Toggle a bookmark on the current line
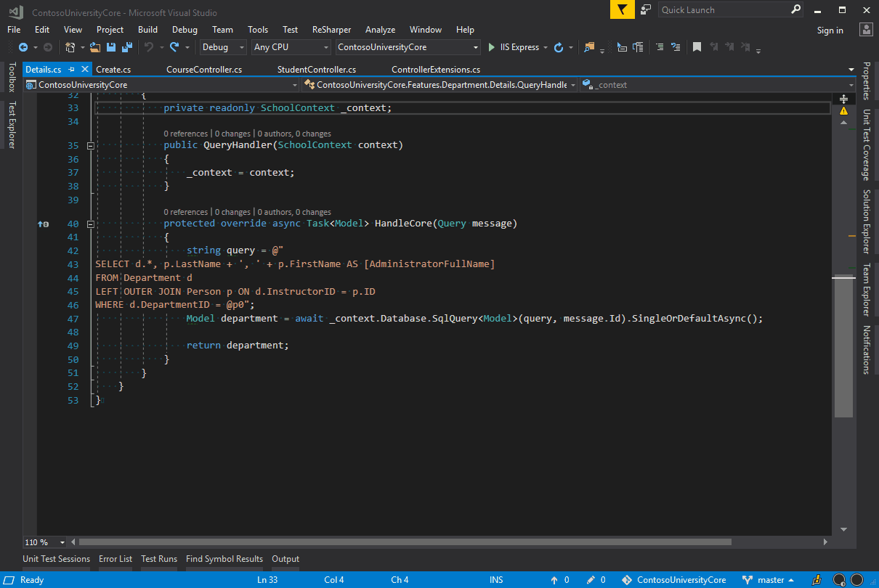The height and width of the screenshot is (588, 879). tap(697, 47)
